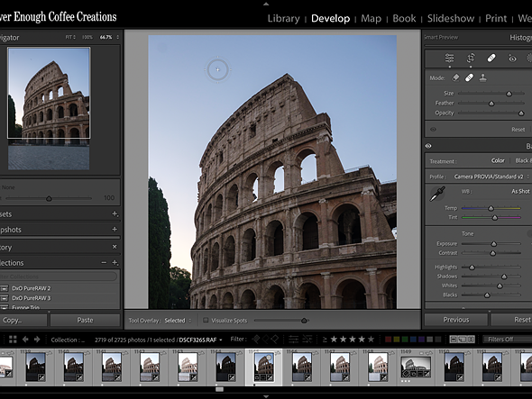Filter by blue color label
The image size is (532, 399).
click(413, 339)
